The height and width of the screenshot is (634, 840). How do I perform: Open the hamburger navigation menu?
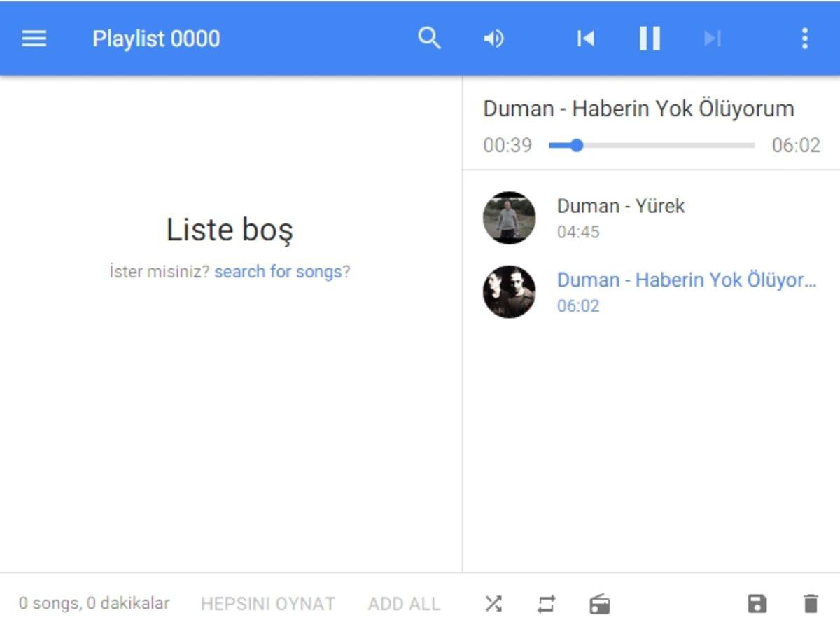coord(34,39)
